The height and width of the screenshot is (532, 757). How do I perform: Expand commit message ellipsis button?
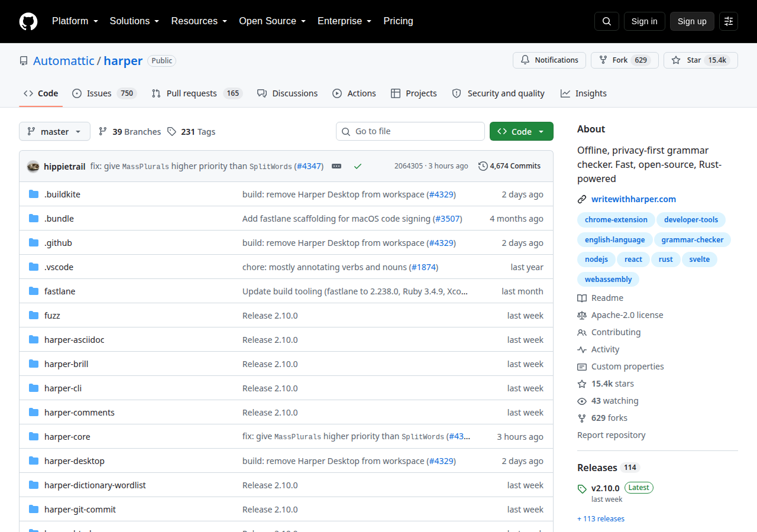(x=337, y=166)
